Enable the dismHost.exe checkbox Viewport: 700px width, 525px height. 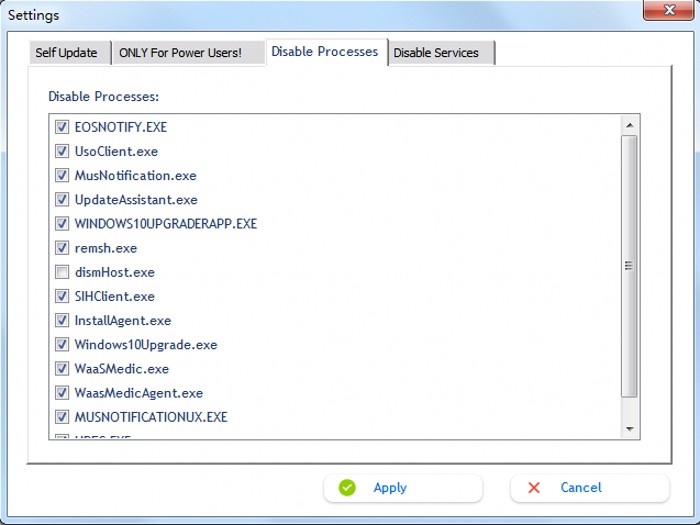[x=62, y=272]
